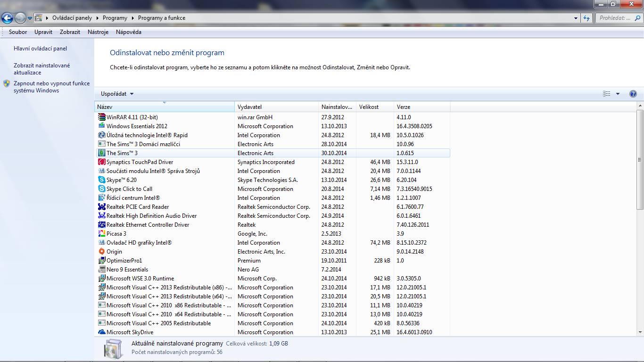Screen dimensions: 644x362
Task: Open the Soubor menu
Action: (x=18, y=32)
